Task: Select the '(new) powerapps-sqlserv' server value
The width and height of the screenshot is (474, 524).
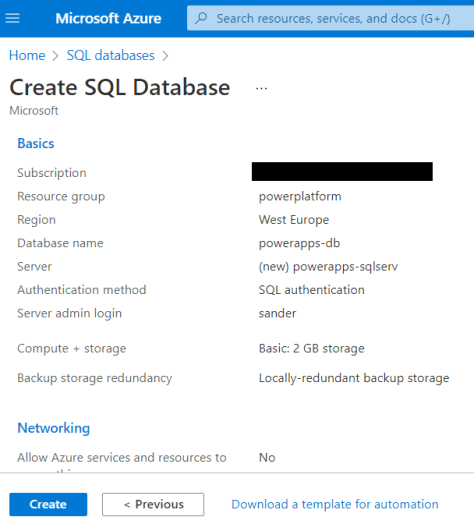Action: 328,267
